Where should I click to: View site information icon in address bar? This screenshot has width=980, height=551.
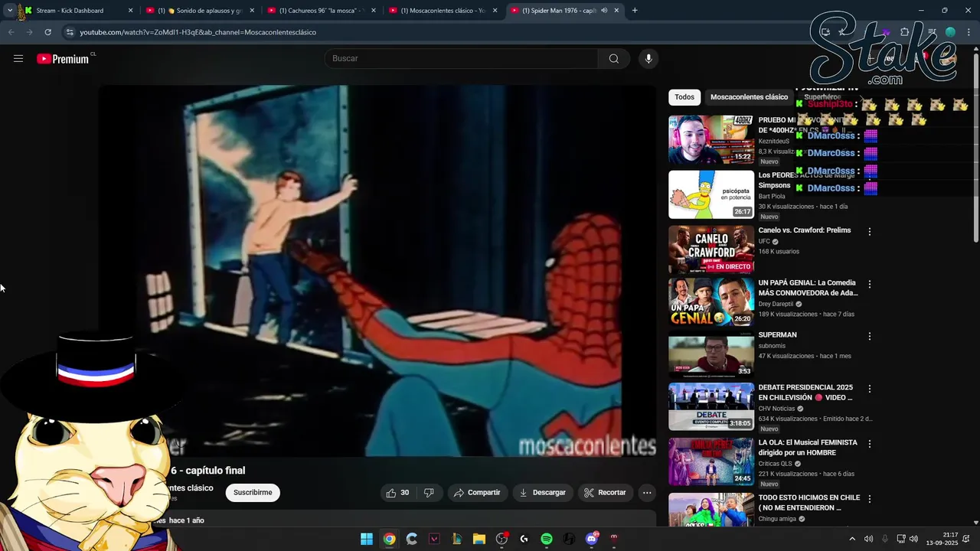coord(70,32)
